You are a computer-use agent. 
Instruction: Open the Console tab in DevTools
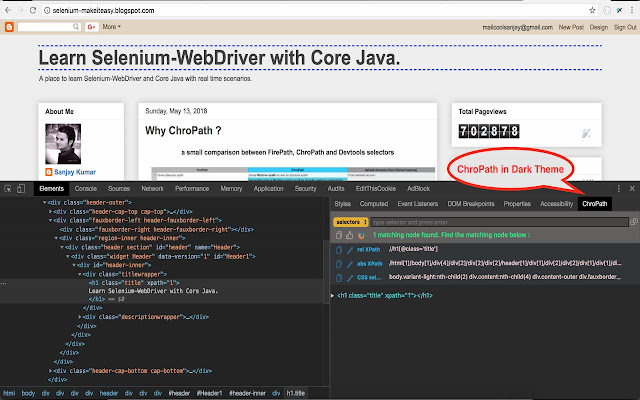[x=86, y=188]
